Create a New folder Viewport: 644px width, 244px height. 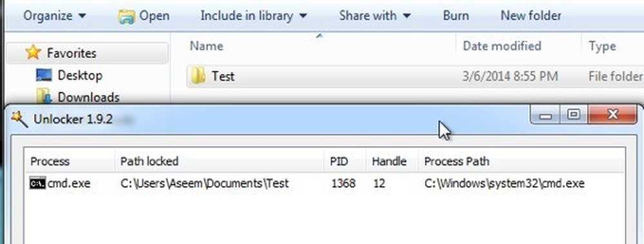click(x=531, y=16)
